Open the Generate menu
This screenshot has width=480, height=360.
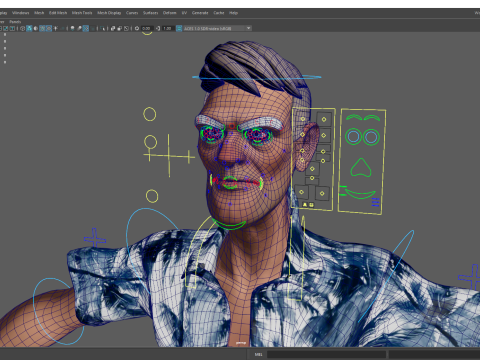coord(200,13)
